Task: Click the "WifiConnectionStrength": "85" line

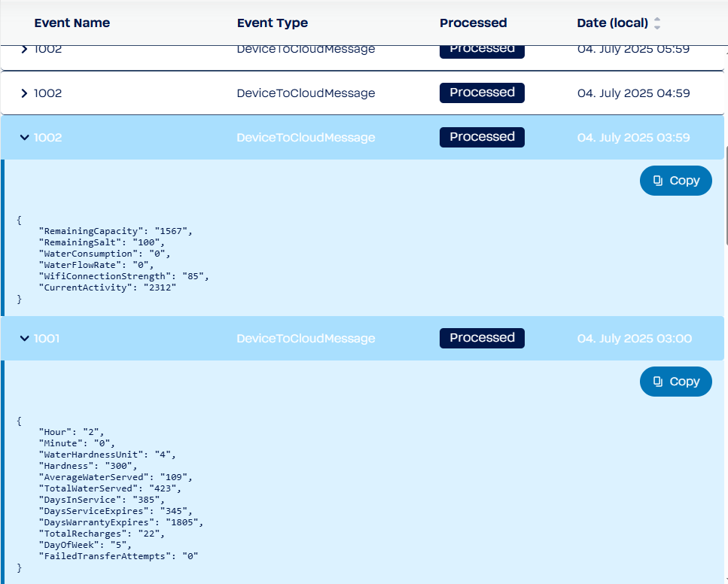Action: coord(124,276)
